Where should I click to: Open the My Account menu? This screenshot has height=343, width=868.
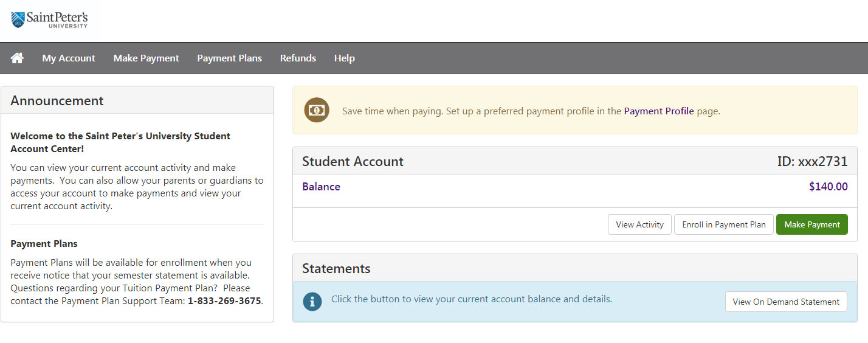(x=69, y=58)
